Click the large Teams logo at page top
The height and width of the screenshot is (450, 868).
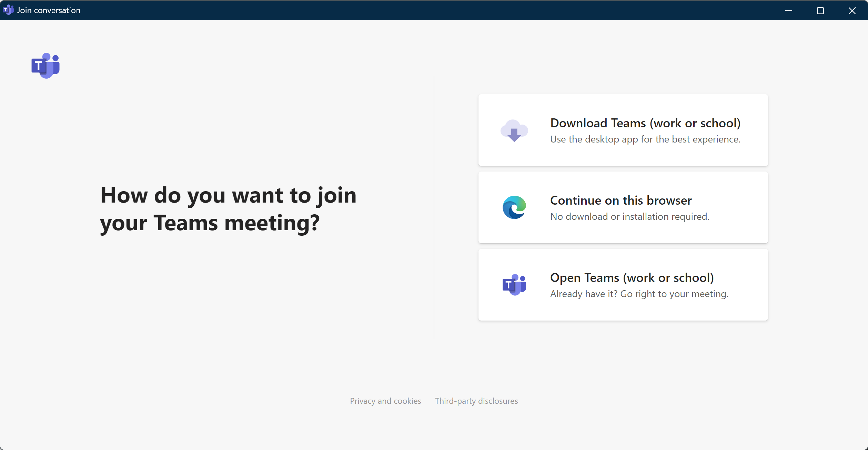point(46,66)
